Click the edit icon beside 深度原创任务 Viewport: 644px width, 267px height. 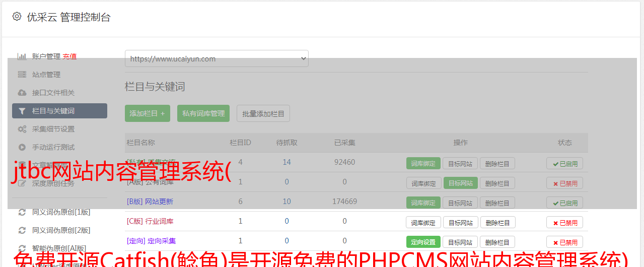tap(22, 183)
